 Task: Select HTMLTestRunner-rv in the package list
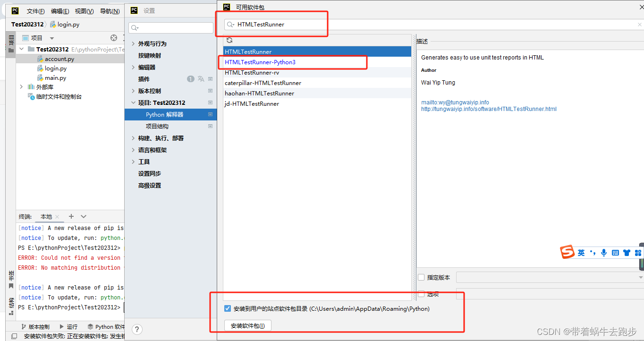(317, 73)
